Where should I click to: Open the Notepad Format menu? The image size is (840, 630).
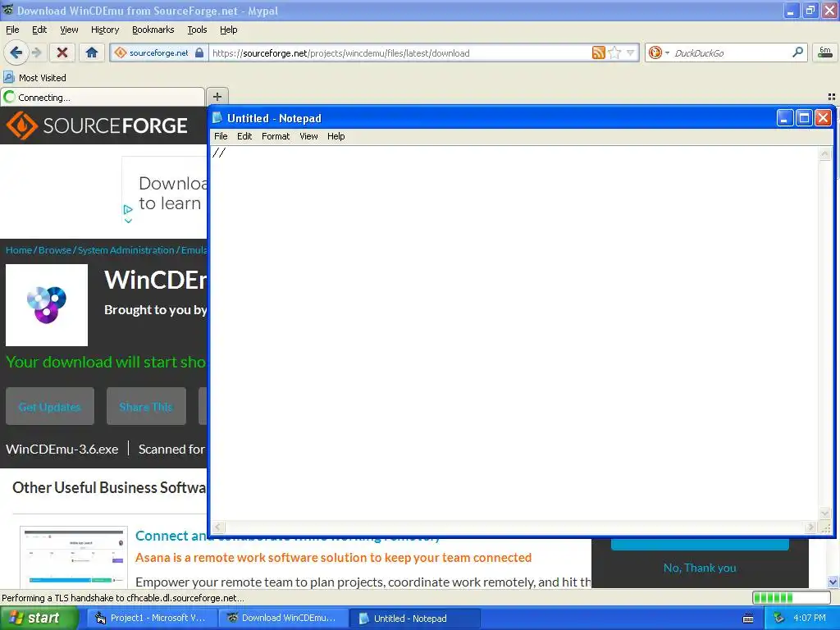click(x=276, y=136)
